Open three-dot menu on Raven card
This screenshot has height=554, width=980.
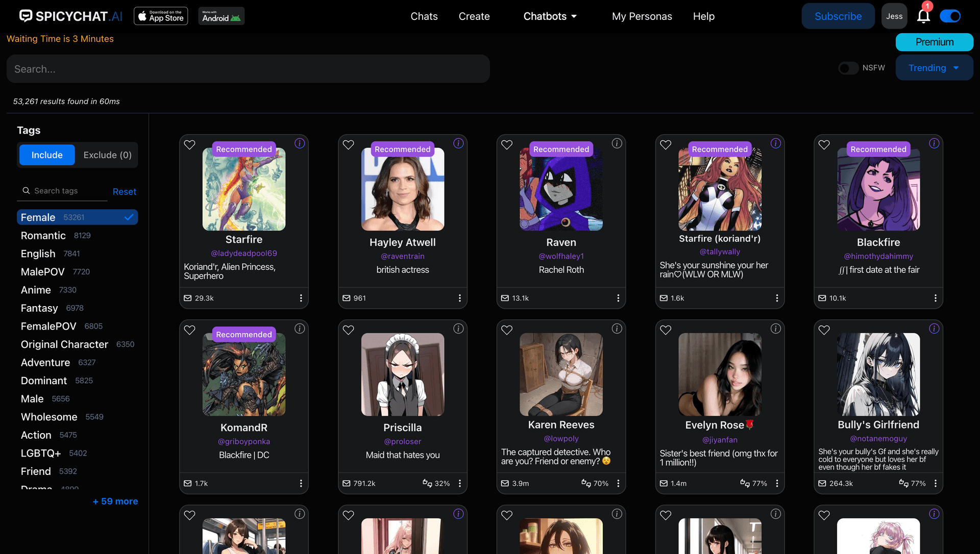point(618,298)
